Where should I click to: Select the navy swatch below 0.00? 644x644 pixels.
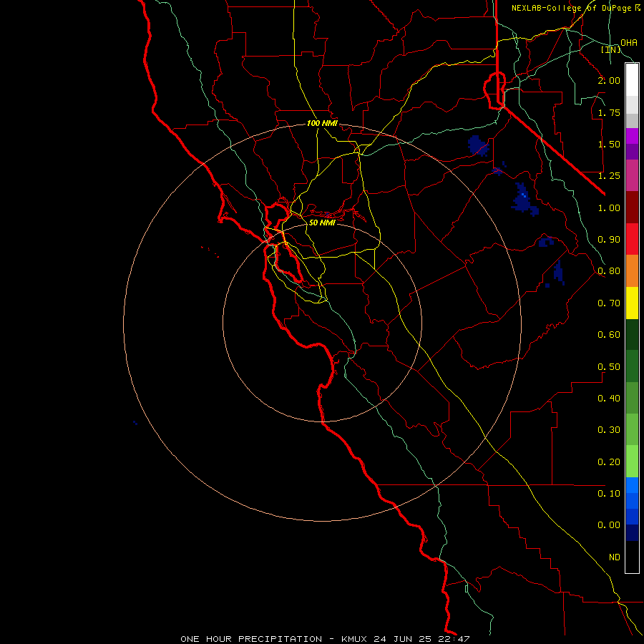point(632,533)
